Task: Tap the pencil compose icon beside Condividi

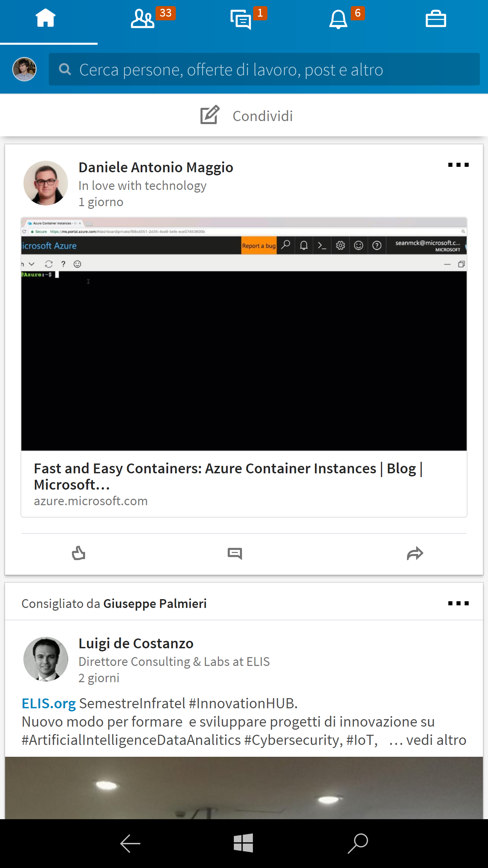Action: (210, 115)
